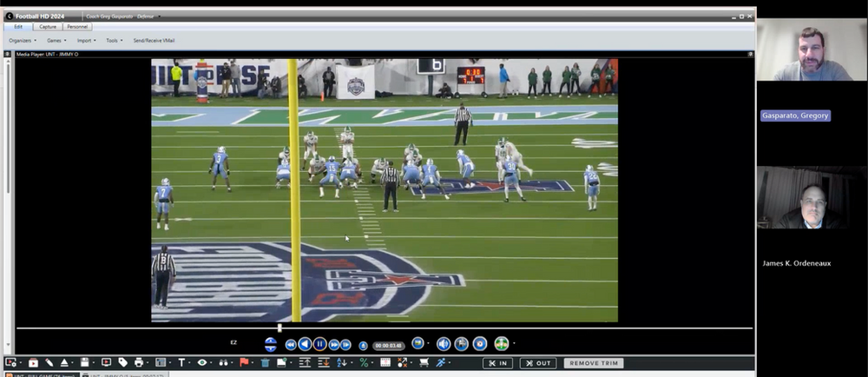Select the text T tool
The width and height of the screenshot is (868, 377).
tap(181, 362)
